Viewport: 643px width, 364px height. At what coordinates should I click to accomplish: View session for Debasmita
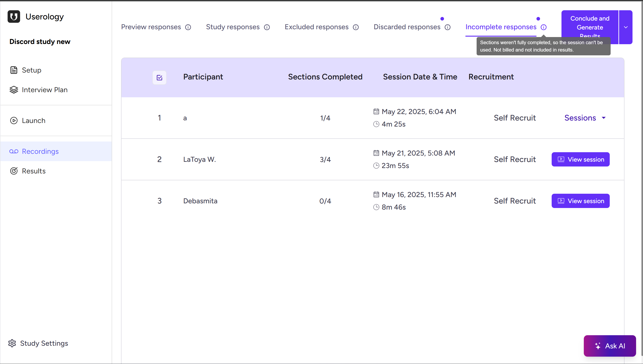coord(580,201)
